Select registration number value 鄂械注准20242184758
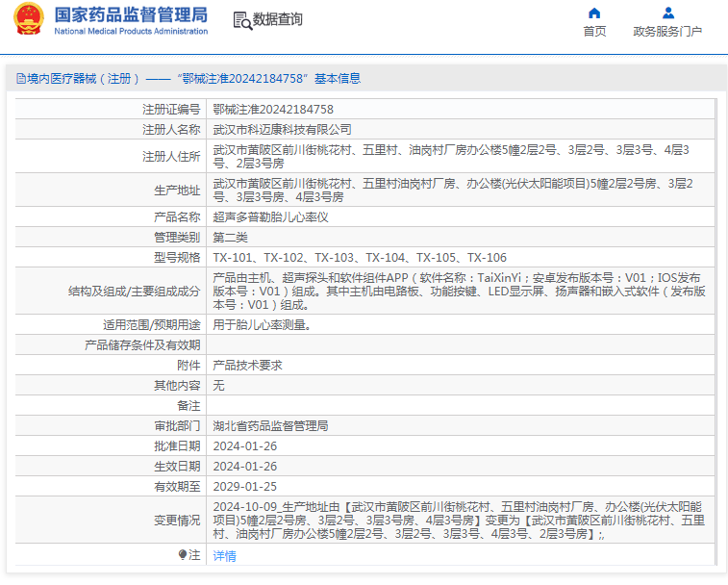 pos(273,109)
